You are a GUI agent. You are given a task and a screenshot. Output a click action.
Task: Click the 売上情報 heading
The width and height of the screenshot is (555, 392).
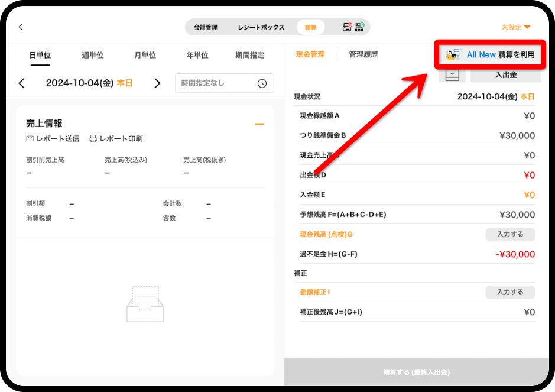coord(44,123)
